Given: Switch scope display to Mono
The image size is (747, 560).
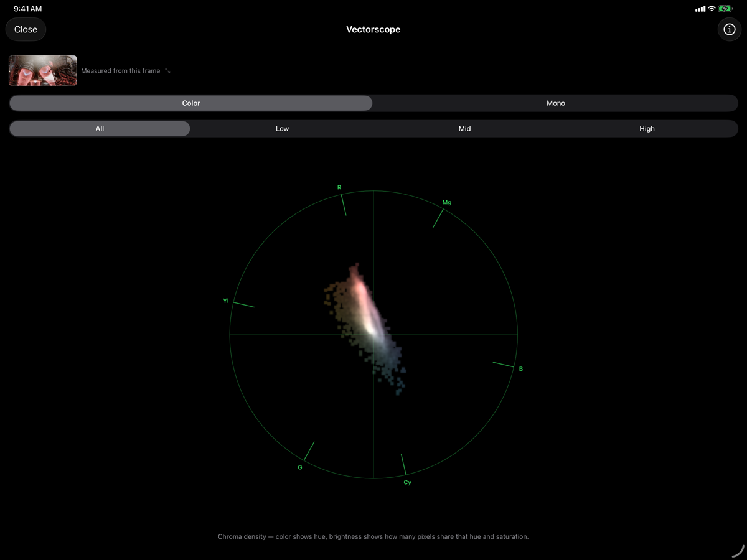Looking at the screenshot, I should point(555,103).
